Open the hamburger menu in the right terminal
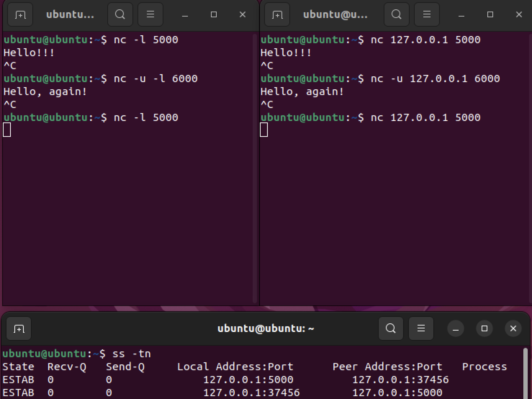532x399 pixels. tap(427, 15)
